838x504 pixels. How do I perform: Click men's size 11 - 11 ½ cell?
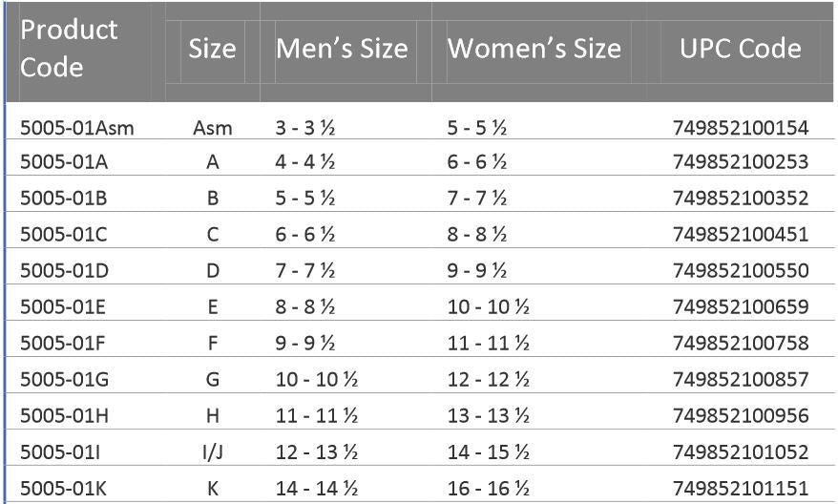tap(316, 416)
